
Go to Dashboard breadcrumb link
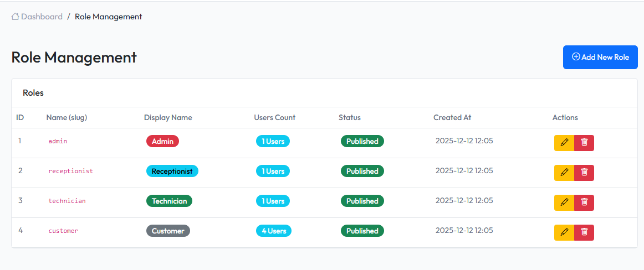pos(42,17)
